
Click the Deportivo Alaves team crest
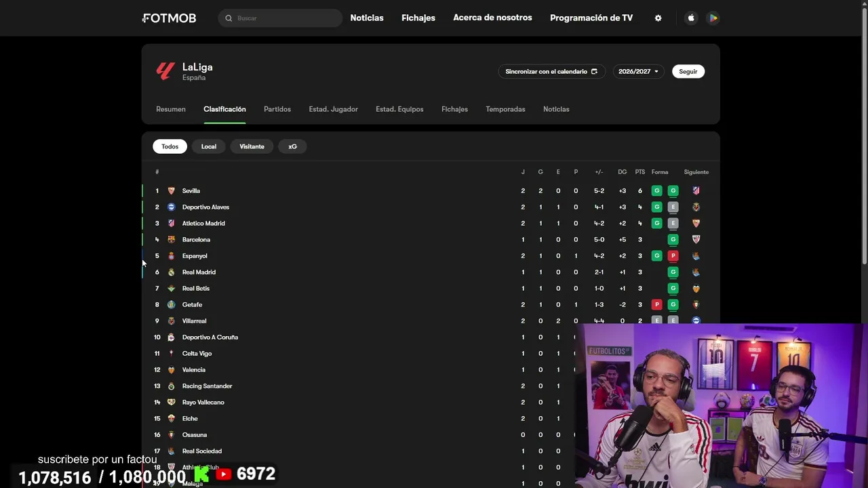point(171,207)
